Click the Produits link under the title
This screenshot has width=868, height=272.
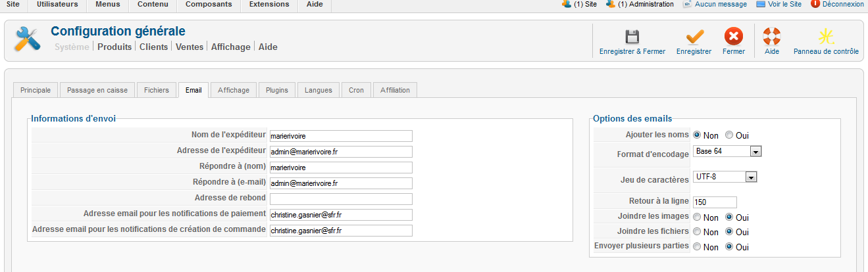(115, 47)
